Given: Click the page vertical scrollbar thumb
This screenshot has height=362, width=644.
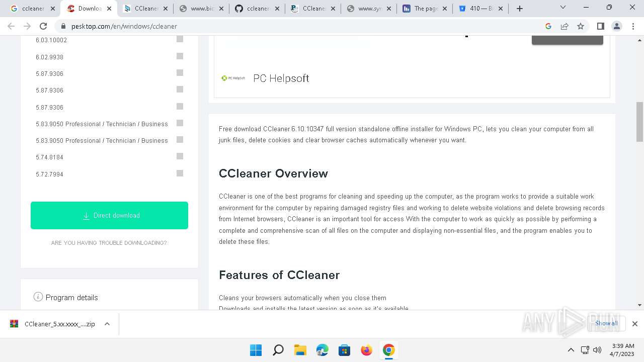Looking at the screenshot, I should 639,122.
